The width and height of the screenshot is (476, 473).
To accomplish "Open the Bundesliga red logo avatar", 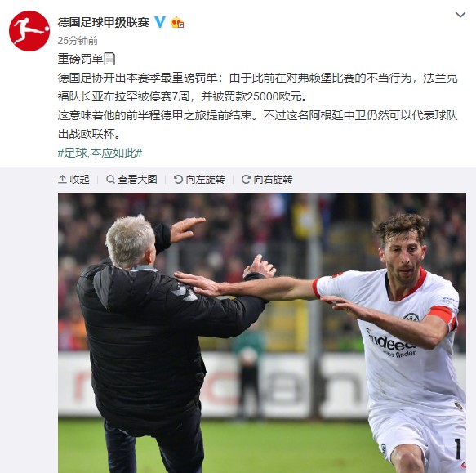I will point(29,31).
